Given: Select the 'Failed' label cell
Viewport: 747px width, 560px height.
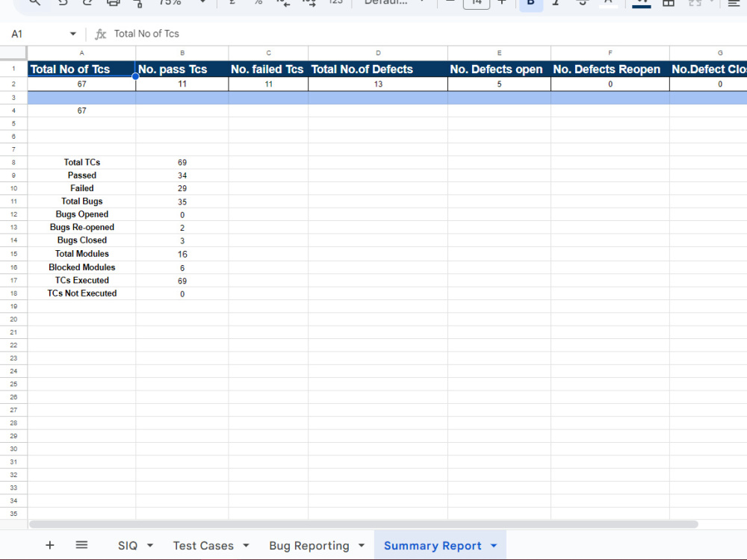Looking at the screenshot, I should click(x=81, y=188).
